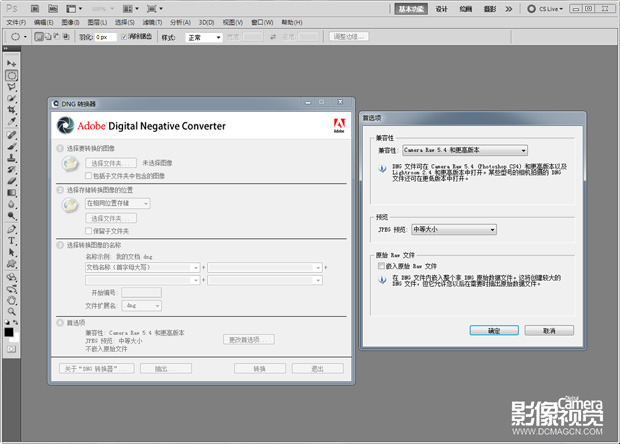Image resolution: width=620 pixels, height=444 pixels.
Task: Toggle Quick Mask mode icon
Action: [11, 349]
